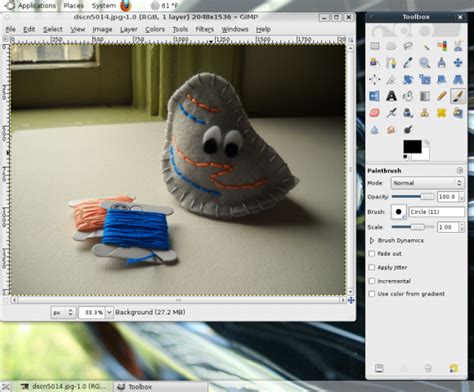
Task: Select the Free Select lasso tool
Action: (408, 46)
